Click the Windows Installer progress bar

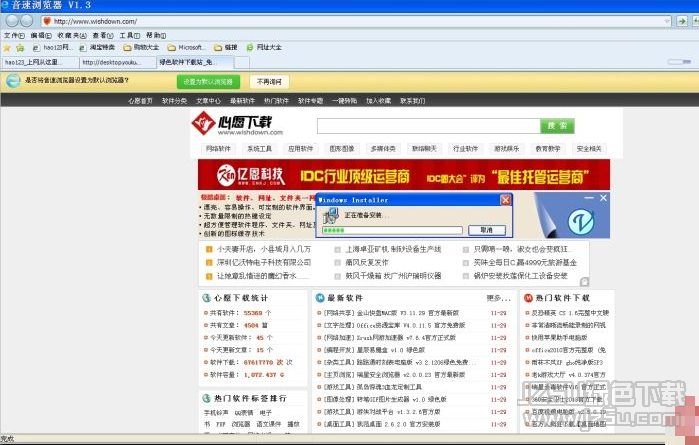point(392,230)
